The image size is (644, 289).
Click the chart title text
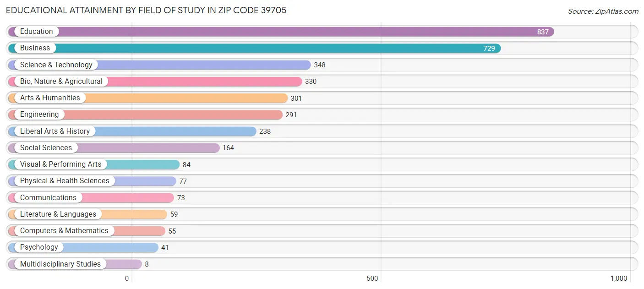(x=146, y=10)
